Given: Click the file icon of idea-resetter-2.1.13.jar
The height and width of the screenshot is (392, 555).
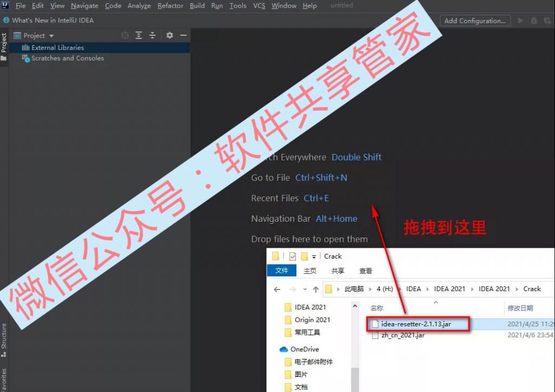Looking at the screenshot, I should 375,324.
